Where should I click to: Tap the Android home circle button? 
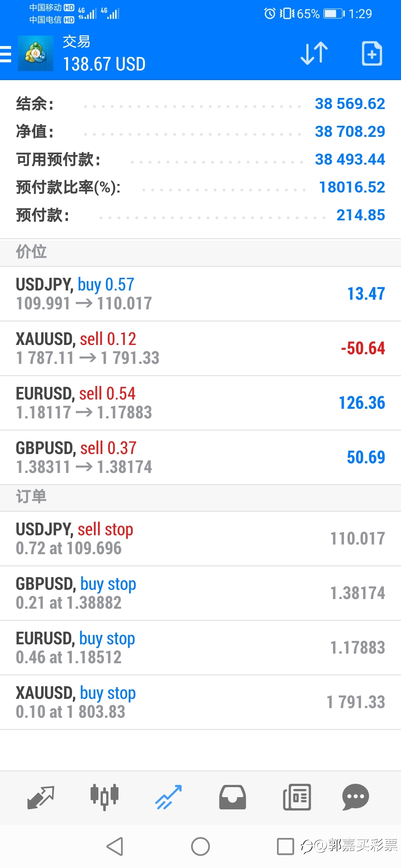[200, 846]
